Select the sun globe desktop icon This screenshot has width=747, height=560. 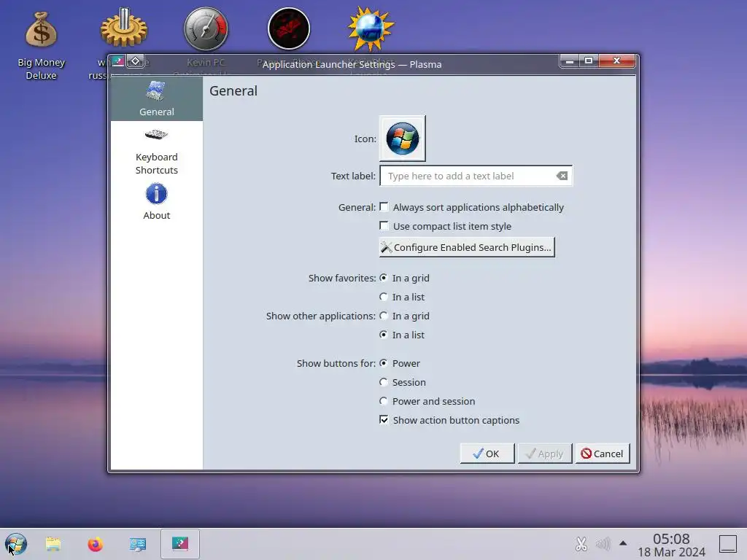tap(371, 28)
